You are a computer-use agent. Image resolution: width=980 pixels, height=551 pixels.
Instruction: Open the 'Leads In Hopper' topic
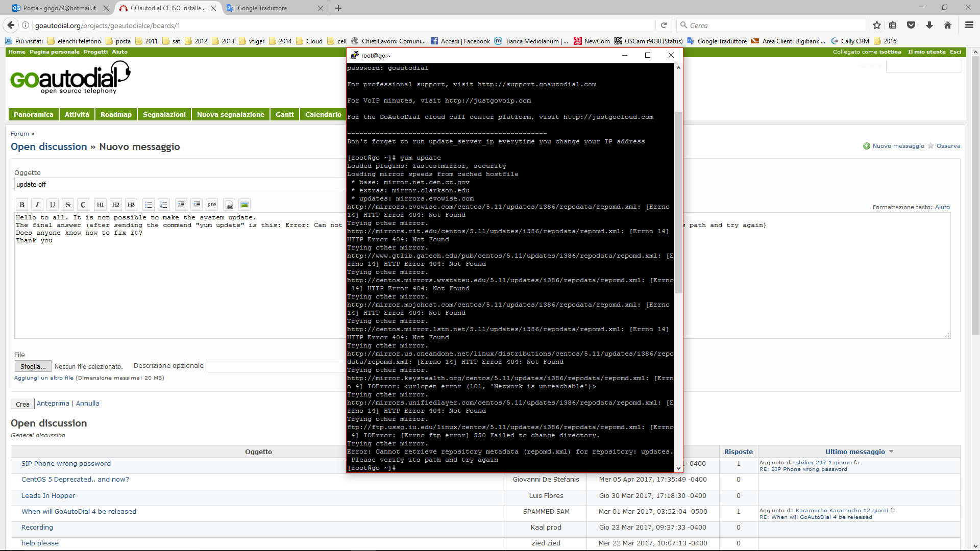tap(48, 495)
